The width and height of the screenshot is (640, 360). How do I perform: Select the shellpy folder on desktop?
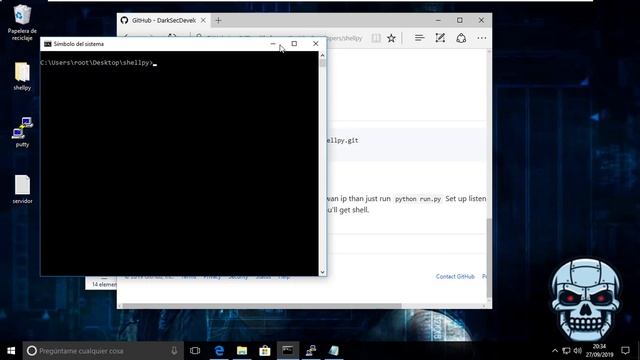pyautogui.click(x=22, y=76)
